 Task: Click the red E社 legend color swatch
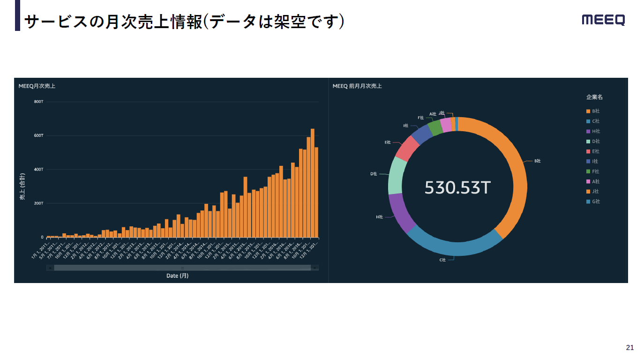588,152
